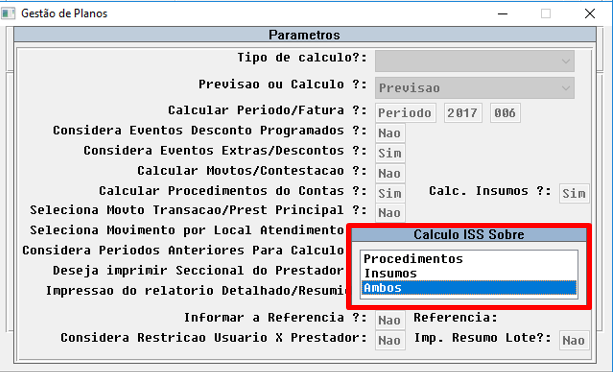Screen dimensions: 613x372
Task: Click Informar a Referencia Nao field
Action: click(x=390, y=320)
